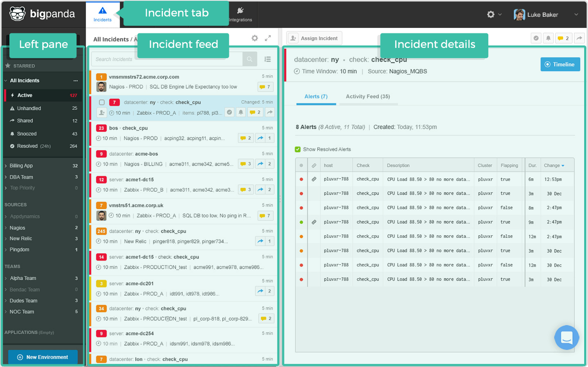This screenshot has height=367, width=588.
Task: Open the Unhandled incidents folder
Action: 42,109
